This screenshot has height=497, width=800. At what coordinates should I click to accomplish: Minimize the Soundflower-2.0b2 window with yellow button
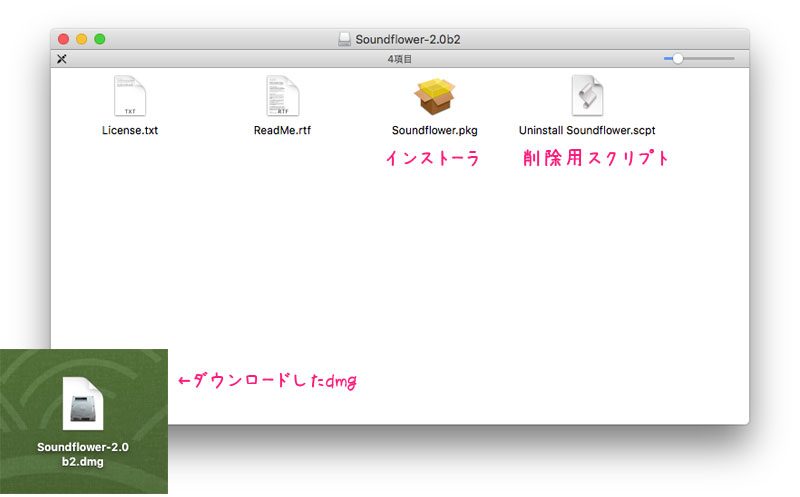click(82, 39)
